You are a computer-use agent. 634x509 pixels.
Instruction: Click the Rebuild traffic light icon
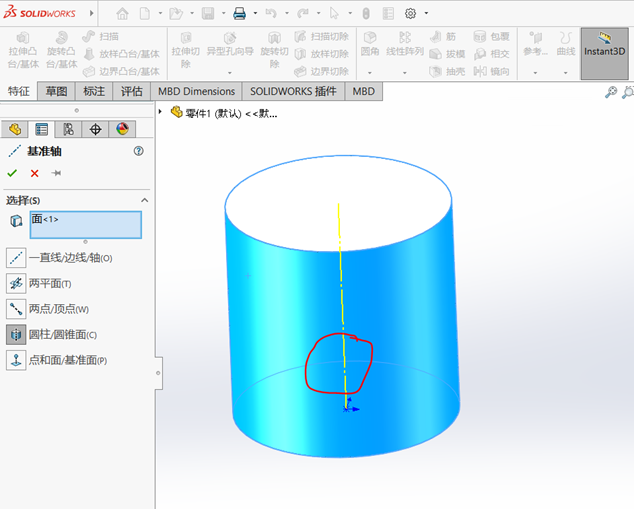[x=366, y=14]
